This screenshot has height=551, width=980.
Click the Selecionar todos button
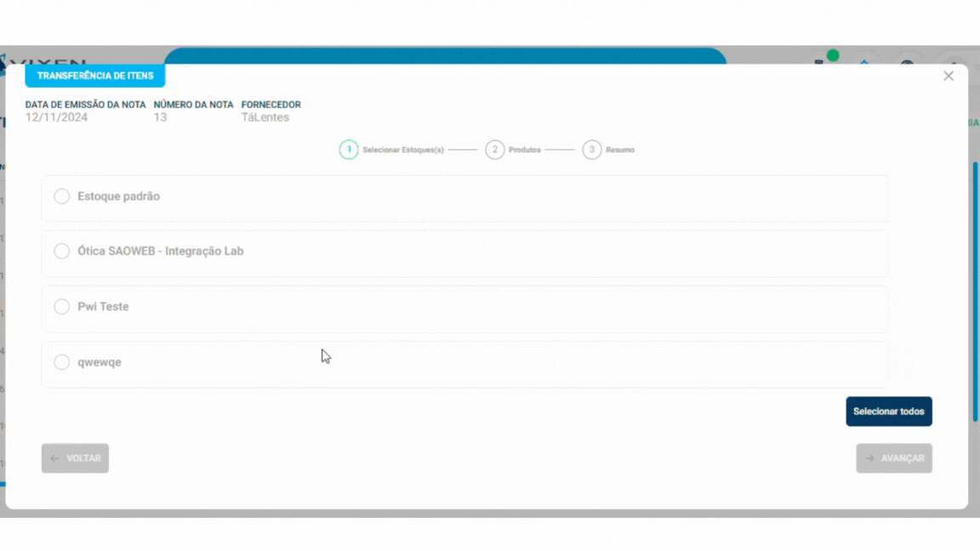889,411
